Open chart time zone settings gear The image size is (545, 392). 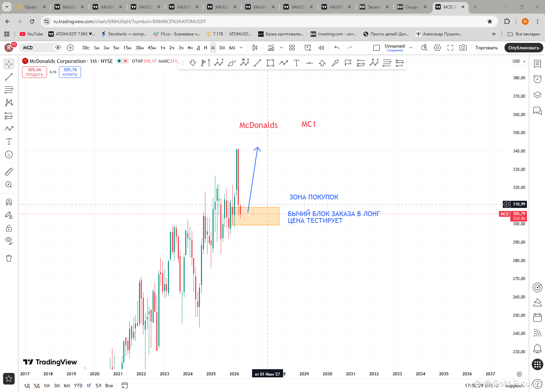click(519, 374)
